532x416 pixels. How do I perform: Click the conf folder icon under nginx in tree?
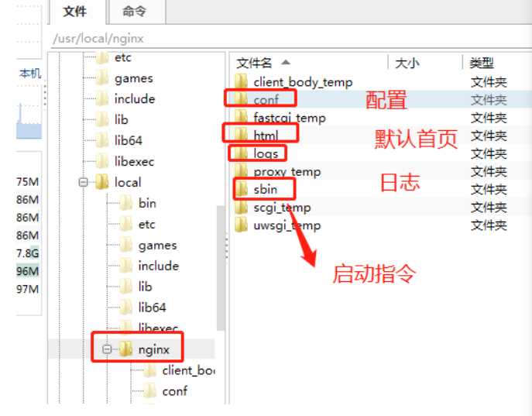(149, 391)
